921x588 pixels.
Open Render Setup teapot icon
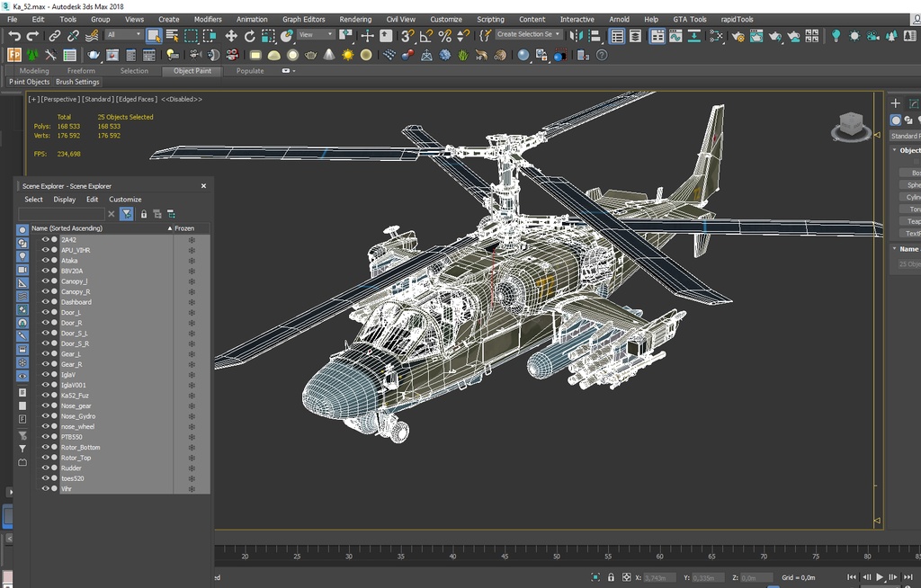coord(738,36)
